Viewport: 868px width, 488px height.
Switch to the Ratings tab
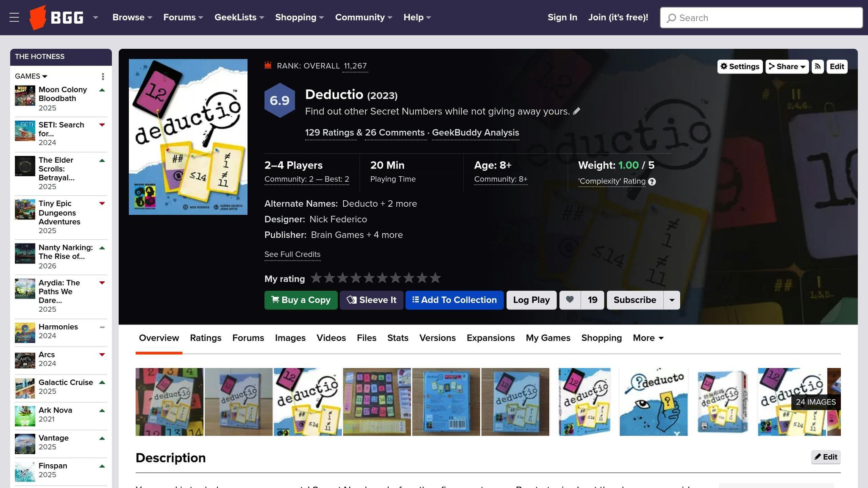(206, 338)
